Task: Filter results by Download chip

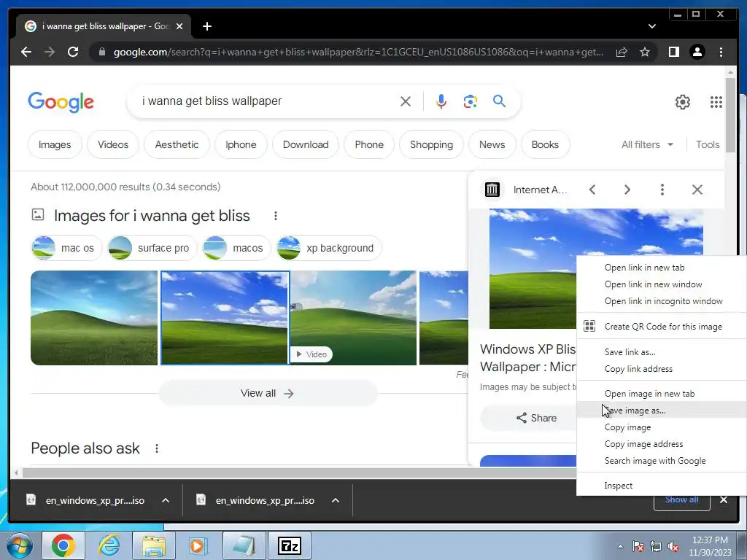Action: (x=306, y=144)
